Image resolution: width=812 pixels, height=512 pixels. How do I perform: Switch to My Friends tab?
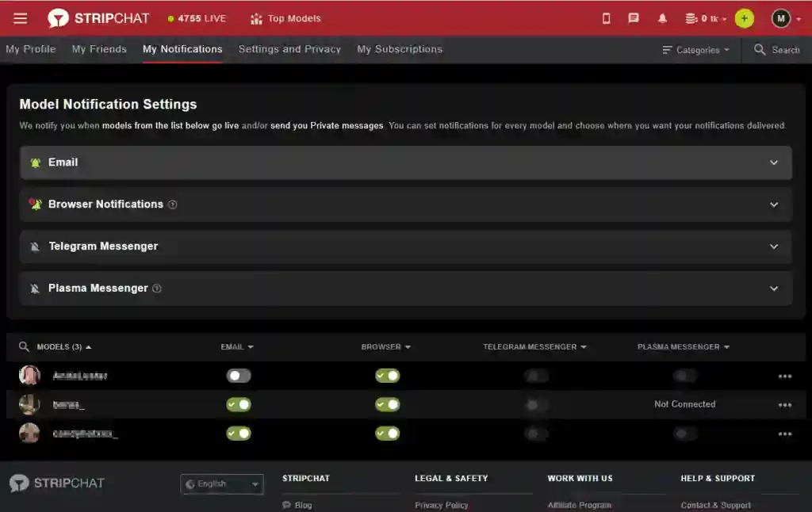coord(99,49)
